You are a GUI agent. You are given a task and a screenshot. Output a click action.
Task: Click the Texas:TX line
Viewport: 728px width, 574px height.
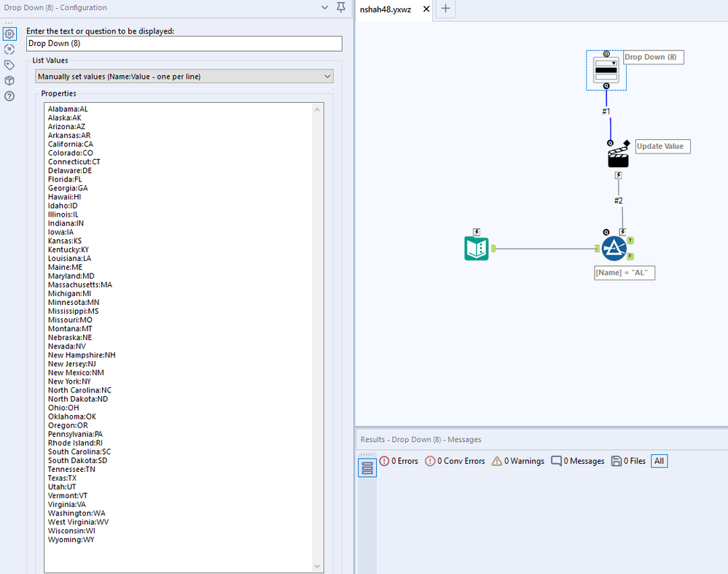62,478
